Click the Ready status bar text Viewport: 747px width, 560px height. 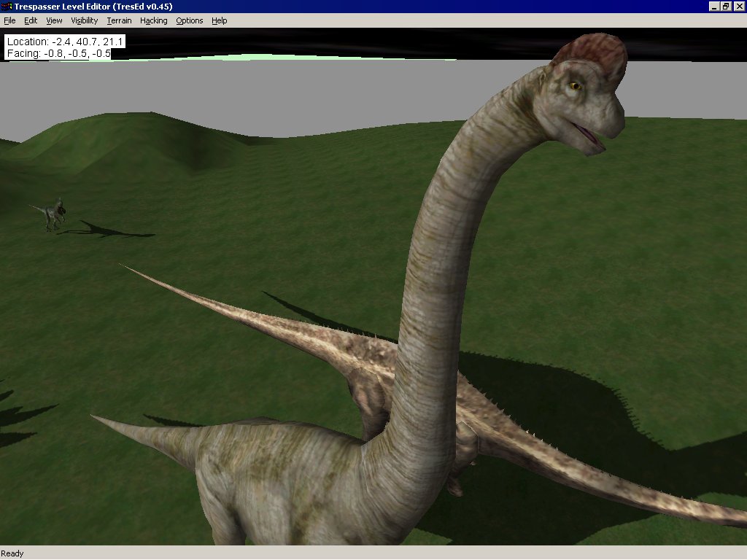[x=12, y=553]
